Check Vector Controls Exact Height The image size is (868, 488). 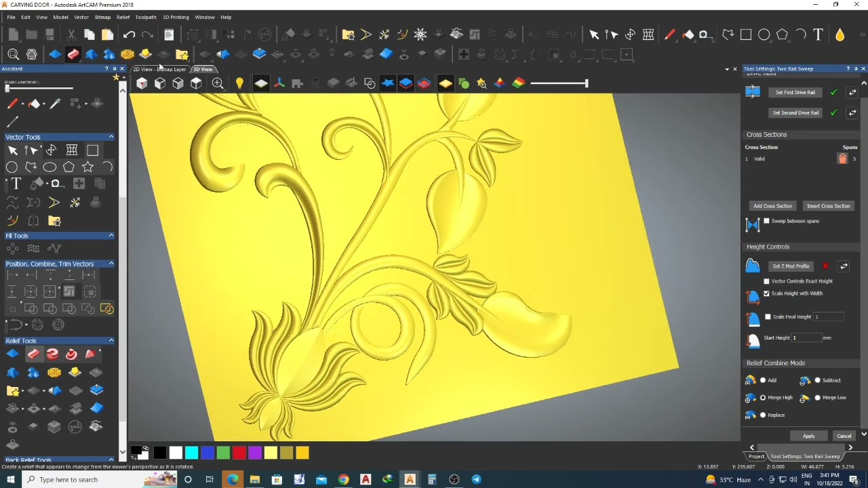(x=767, y=281)
